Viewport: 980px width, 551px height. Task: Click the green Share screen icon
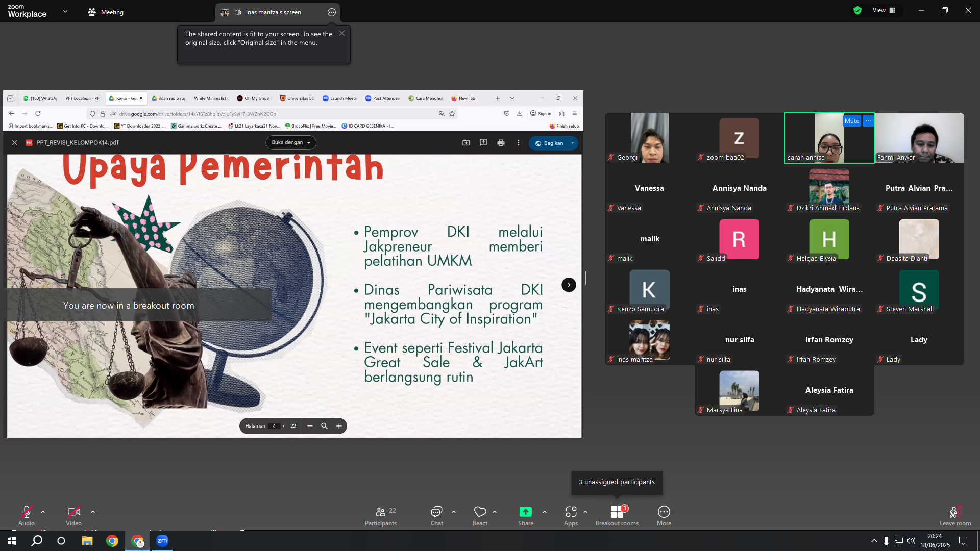pyautogui.click(x=526, y=512)
